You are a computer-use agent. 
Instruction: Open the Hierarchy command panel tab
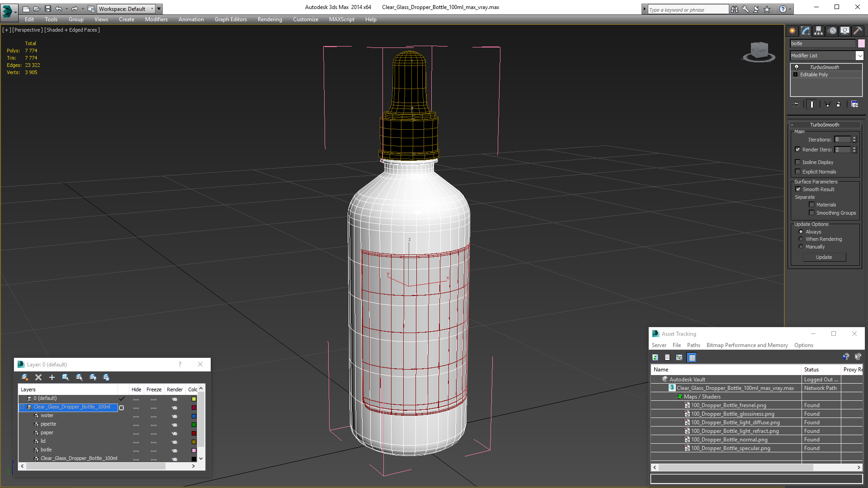pos(818,31)
